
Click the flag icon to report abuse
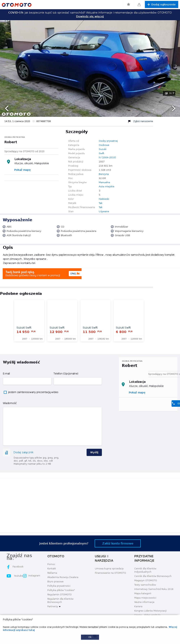(x=129, y=121)
